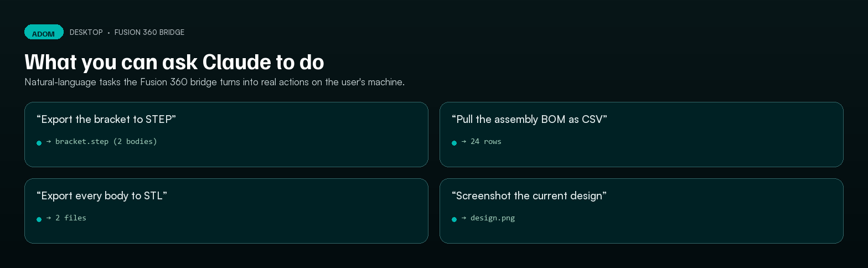Click the teal dot beside design.png
Viewport: 868px width, 268px height.
tap(454, 219)
